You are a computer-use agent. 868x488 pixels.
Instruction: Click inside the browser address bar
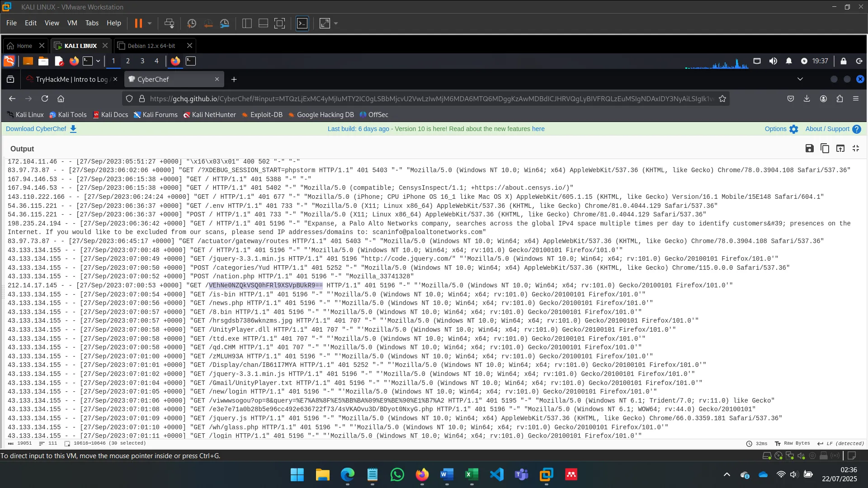pyautogui.click(x=407, y=98)
